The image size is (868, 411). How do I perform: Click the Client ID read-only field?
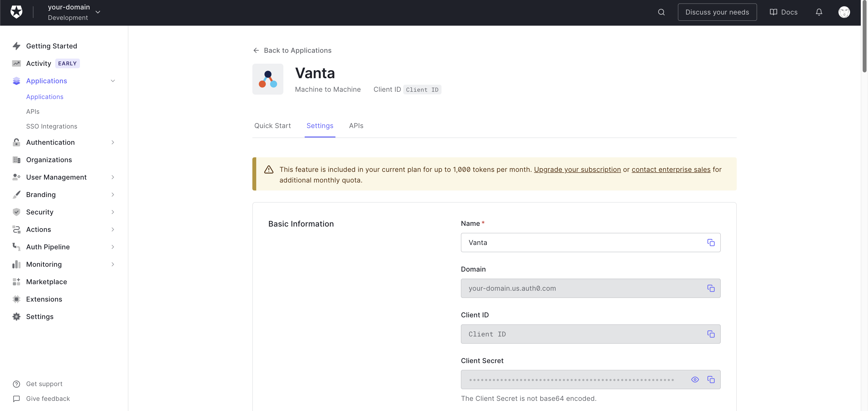point(590,334)
